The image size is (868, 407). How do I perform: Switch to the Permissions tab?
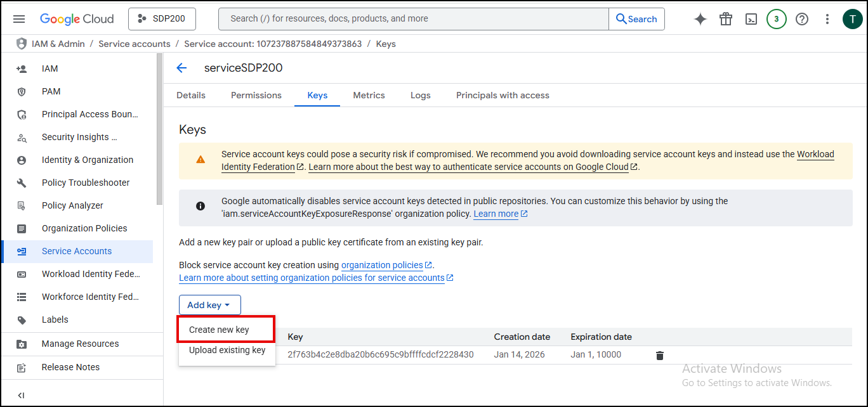256,95
